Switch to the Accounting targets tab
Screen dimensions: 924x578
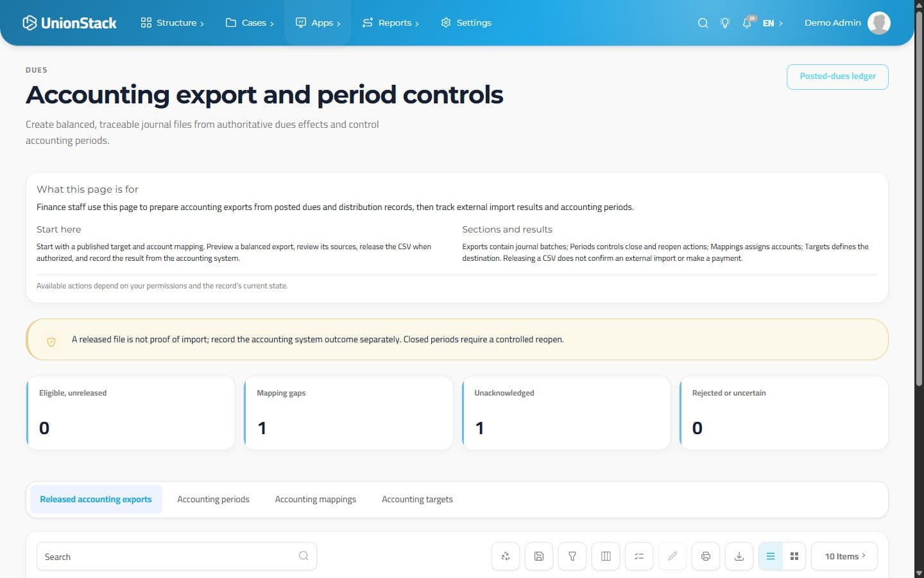pyautogui.click(x=417, y=500)
